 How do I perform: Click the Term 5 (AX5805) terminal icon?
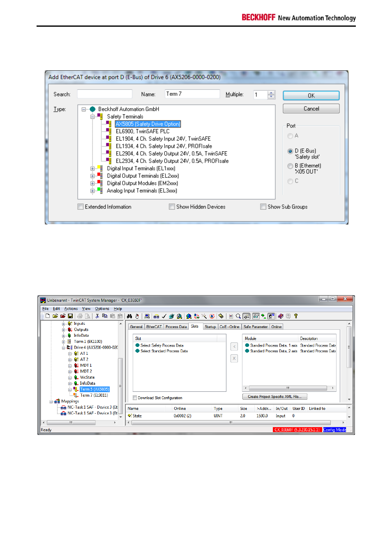click(x=76, y=389)
